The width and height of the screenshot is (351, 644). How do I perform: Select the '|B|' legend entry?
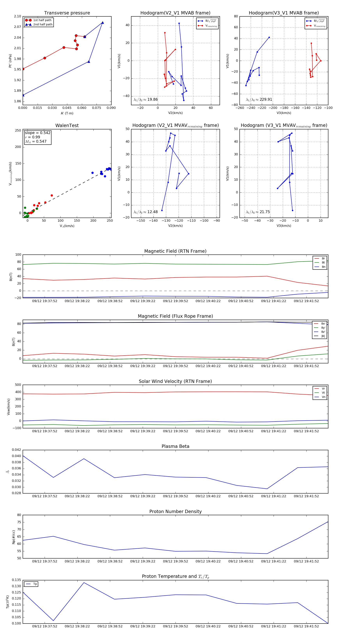pyautogui.click(x=320, y=336)
